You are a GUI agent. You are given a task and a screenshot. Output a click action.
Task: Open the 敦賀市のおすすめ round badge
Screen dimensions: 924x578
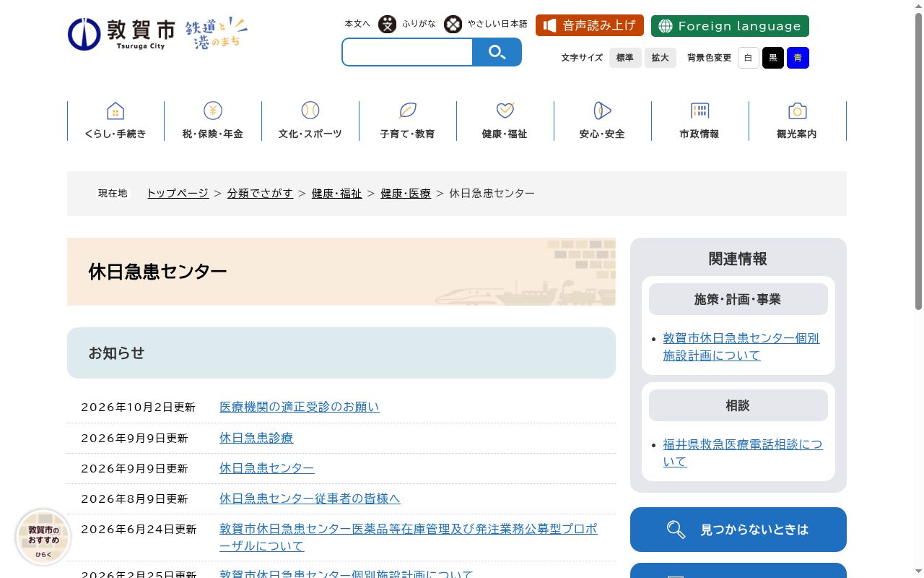(x=43, y=537)
